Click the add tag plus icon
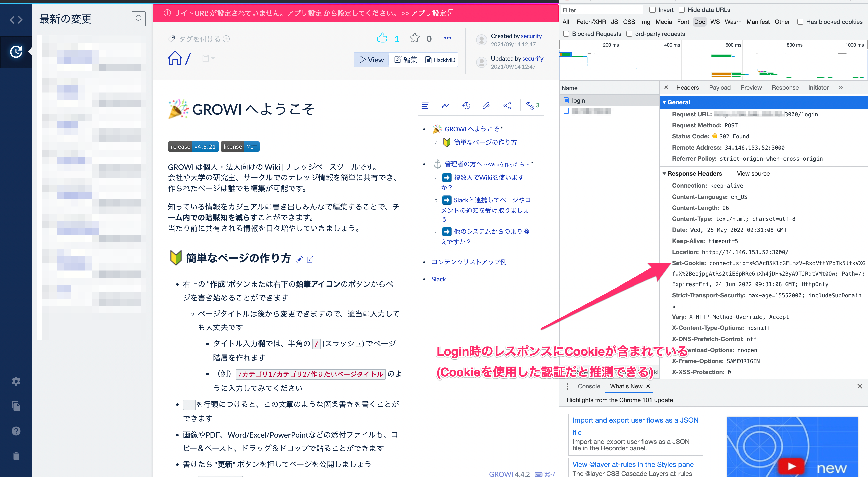 [x=227, y=39]
